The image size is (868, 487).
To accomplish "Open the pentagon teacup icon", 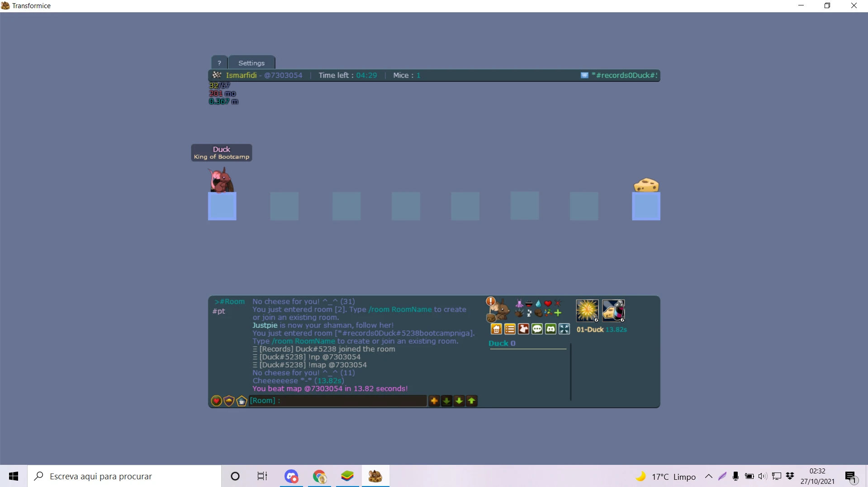I will (x=242, y=401).
